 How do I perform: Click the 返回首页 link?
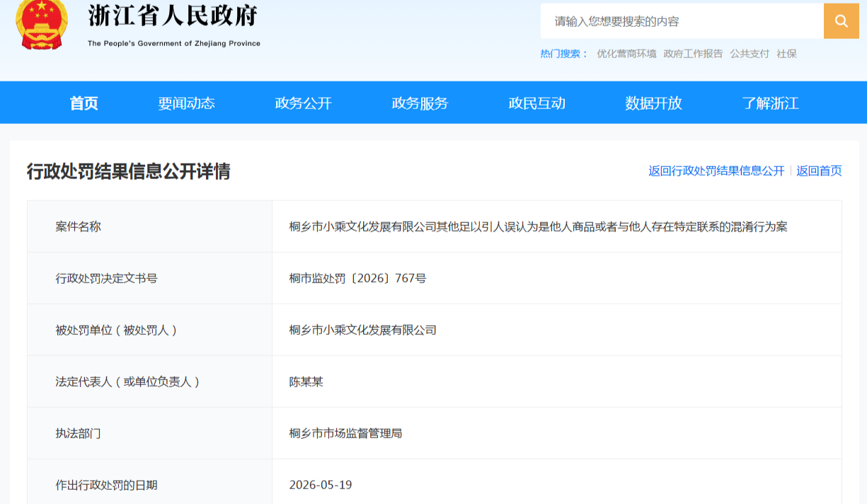pyautogui.click(x=819, y=171)
